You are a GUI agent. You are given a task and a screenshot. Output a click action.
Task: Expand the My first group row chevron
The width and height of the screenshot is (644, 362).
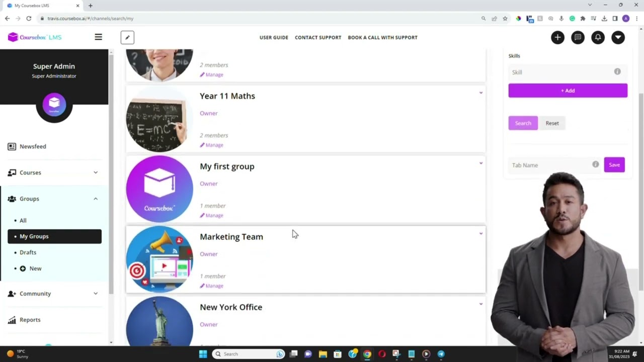[481, 163]
